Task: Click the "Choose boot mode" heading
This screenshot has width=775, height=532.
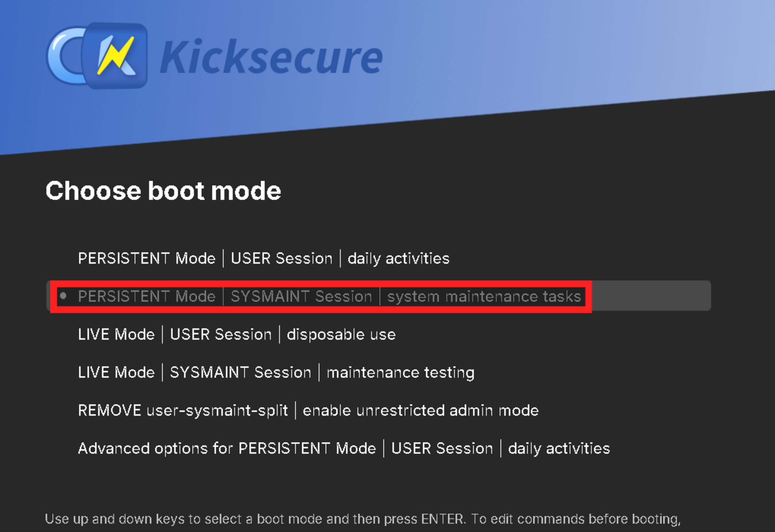Action: pos(163,191)
